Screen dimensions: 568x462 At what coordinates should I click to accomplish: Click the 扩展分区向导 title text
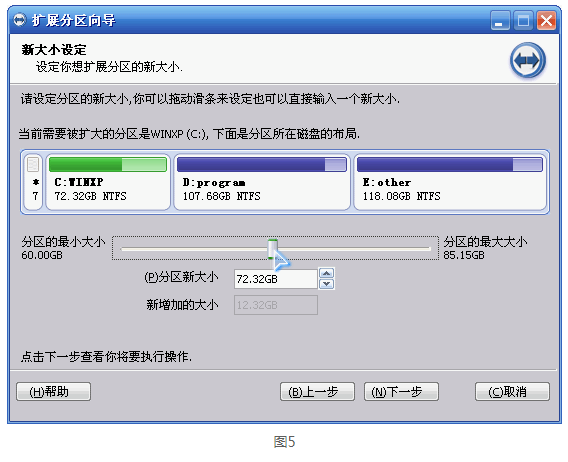coord(74,20)
